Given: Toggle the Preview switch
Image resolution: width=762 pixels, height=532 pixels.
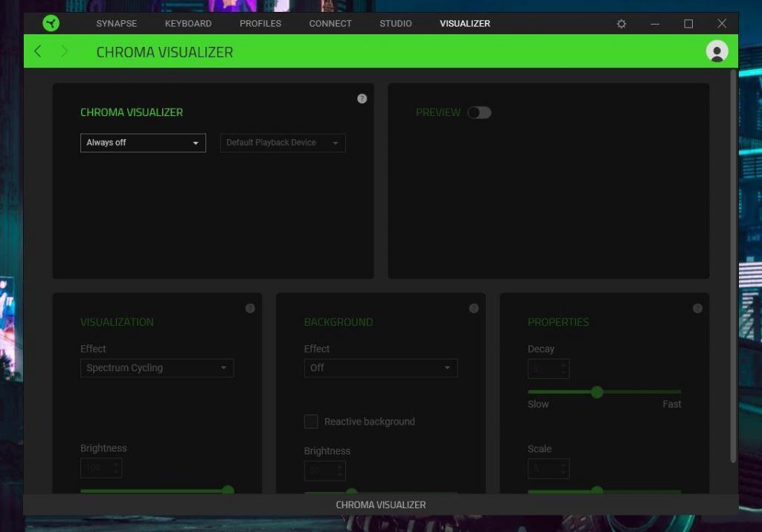Looking at the screenshot, I should 479,112.
